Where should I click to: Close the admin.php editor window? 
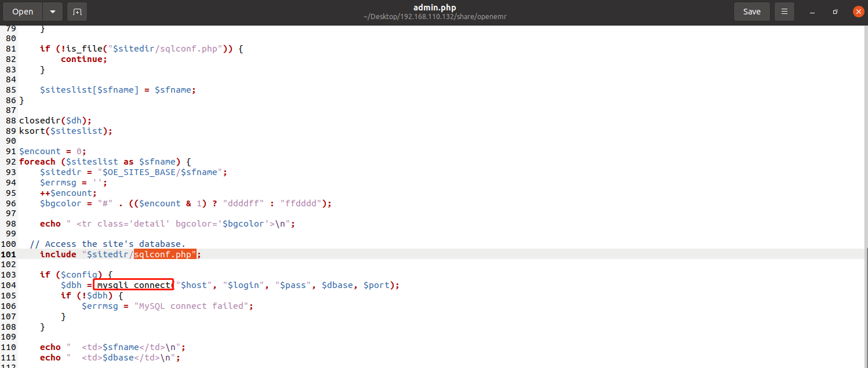pyautogui.click(x=858, y=12)
